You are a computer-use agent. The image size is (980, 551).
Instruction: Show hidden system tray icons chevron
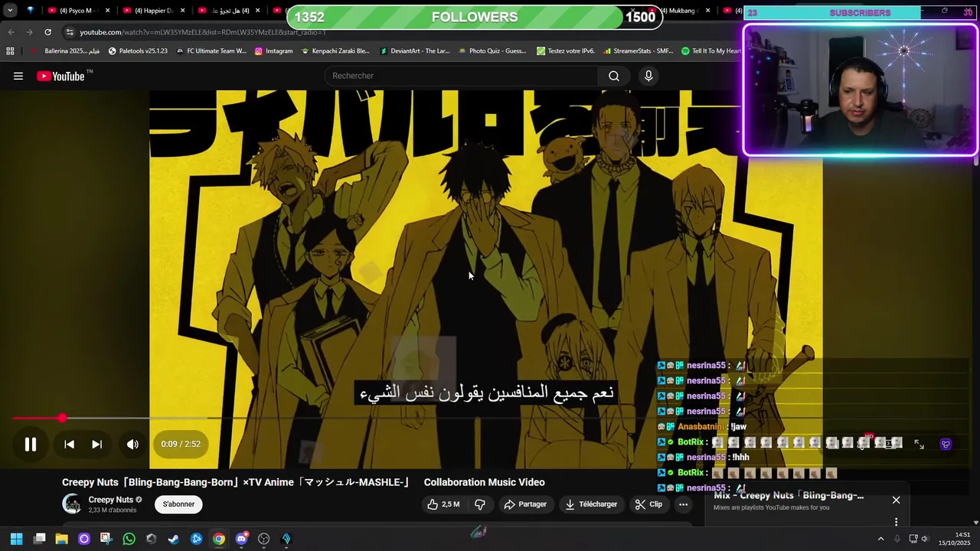[880, 539]
